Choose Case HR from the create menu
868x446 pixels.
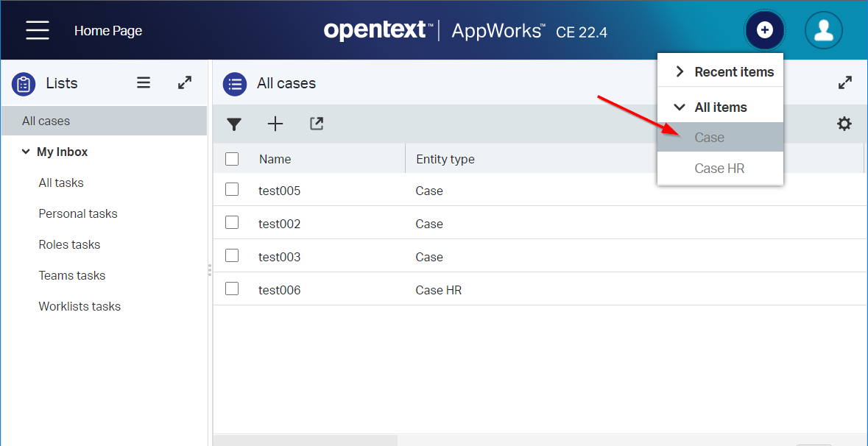pyautogui.click(x=719, y=169)
